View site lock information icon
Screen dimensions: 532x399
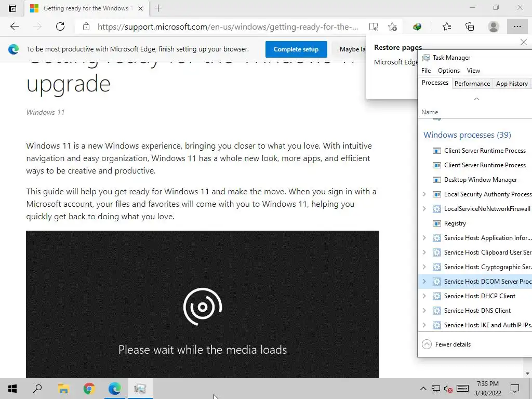point(86,26)
